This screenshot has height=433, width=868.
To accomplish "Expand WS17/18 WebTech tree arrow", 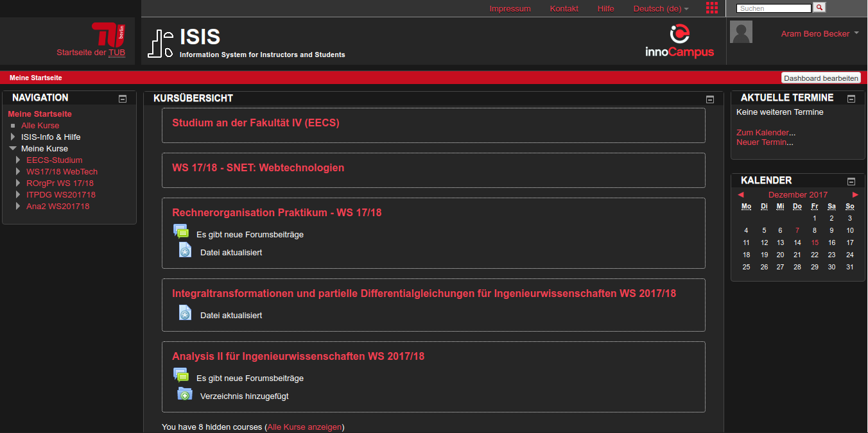I will [x=18, y=171].
